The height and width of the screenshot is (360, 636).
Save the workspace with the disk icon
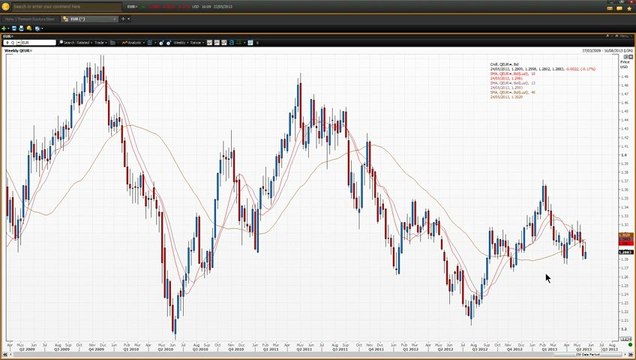pyautogui.click(x=14, y=28)
